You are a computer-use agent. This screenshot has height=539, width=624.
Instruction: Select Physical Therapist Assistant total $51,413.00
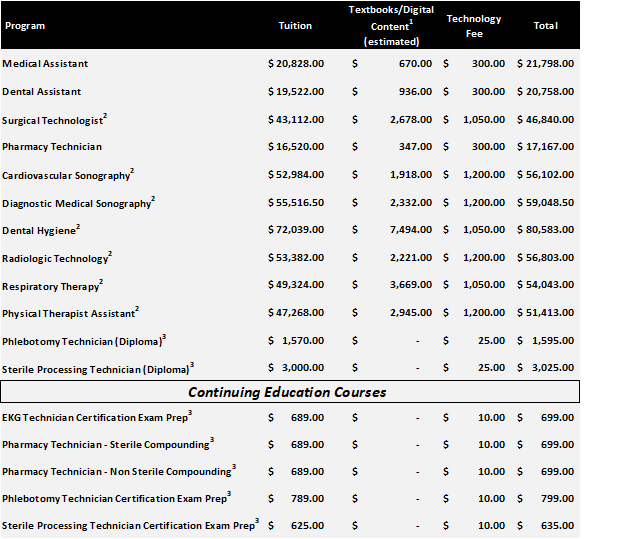coord(546,313)
